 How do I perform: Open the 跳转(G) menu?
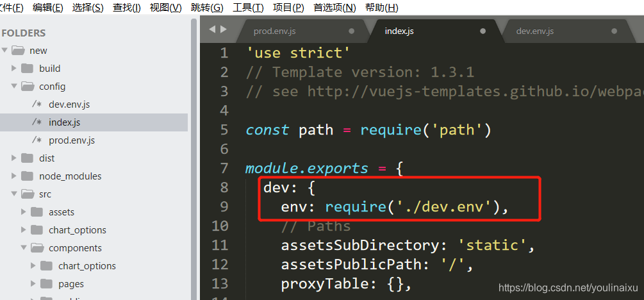point(208,8)
